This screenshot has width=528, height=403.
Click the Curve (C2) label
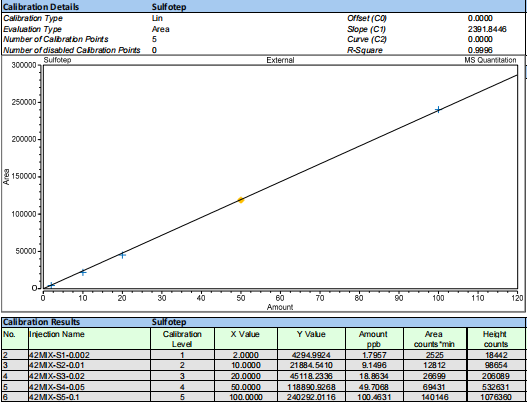(x=367, y=39)
